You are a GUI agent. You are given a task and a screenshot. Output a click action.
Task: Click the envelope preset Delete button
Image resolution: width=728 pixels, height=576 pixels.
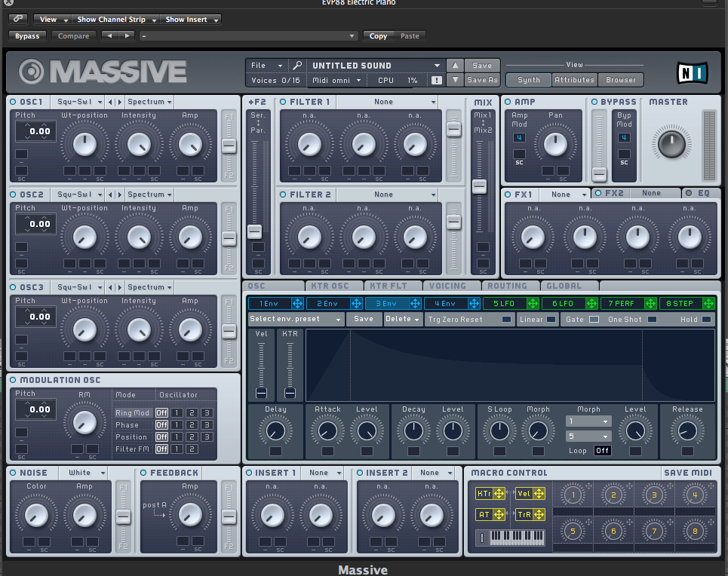pyautogui.click(x=401, y=320)
